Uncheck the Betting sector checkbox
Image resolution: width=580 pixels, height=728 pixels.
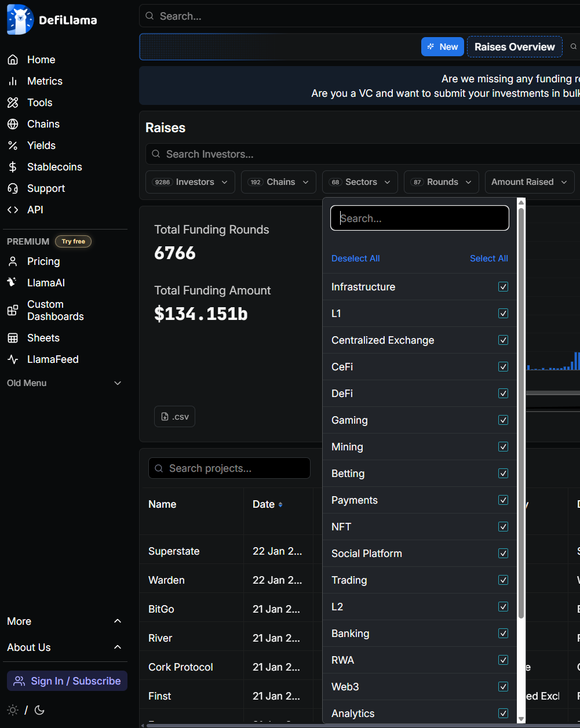coord(504,474)
